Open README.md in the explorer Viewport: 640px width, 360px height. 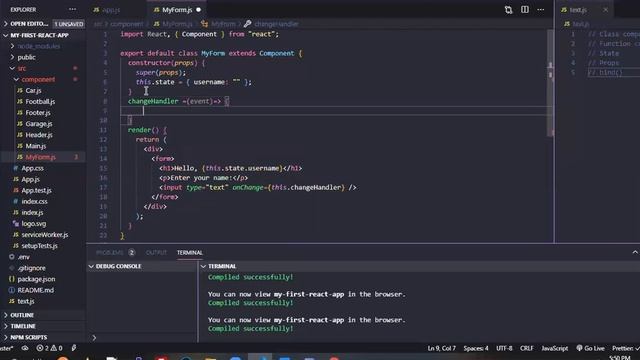(35, 290)
